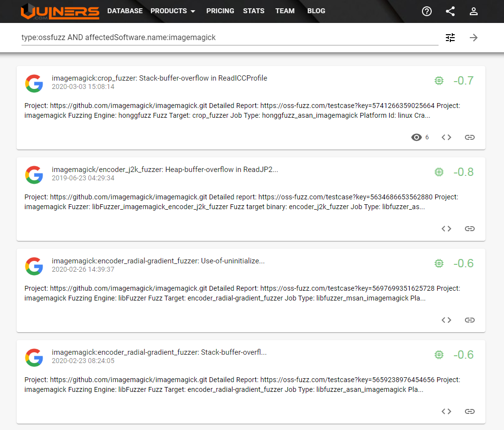
Task: Submit search with the arrow icon
Action: (473, 38)
